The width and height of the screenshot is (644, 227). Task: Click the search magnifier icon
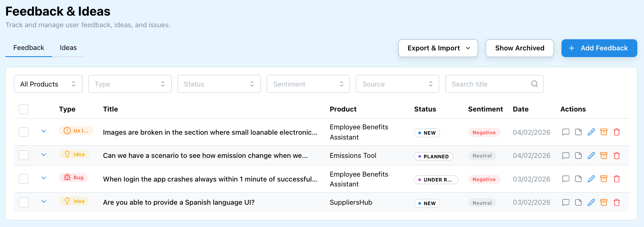(x=535, y=84)
